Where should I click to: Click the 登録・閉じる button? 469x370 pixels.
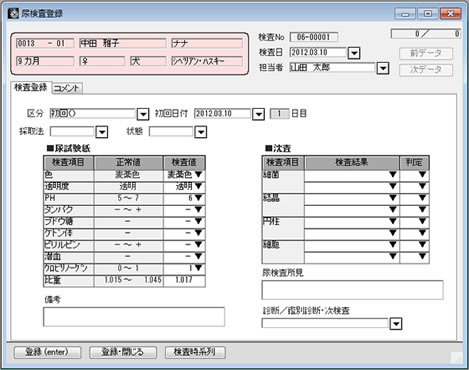pyautogui.click(x=123, y=352)
